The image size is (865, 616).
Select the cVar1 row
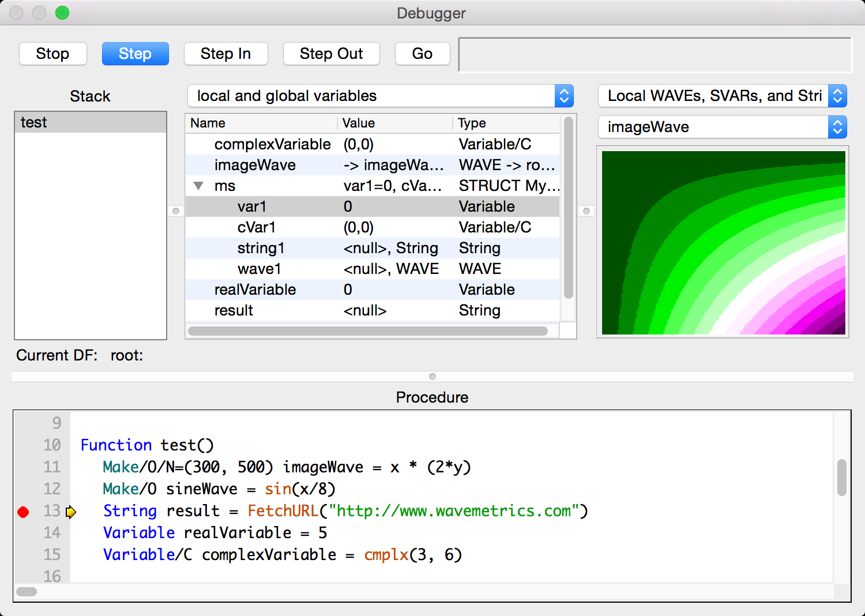point(373,227)
